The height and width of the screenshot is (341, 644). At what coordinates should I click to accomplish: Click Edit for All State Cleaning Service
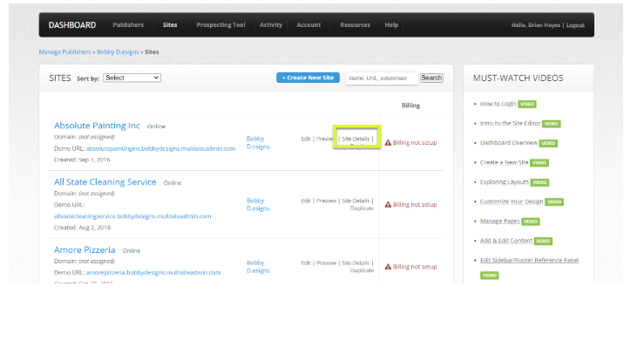(306, 201)
